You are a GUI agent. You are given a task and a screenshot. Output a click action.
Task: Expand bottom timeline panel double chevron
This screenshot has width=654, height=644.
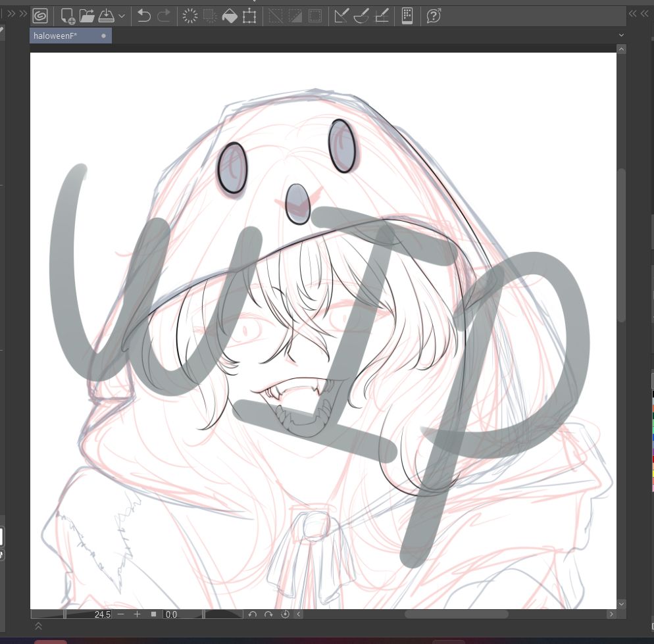[38, 626]
